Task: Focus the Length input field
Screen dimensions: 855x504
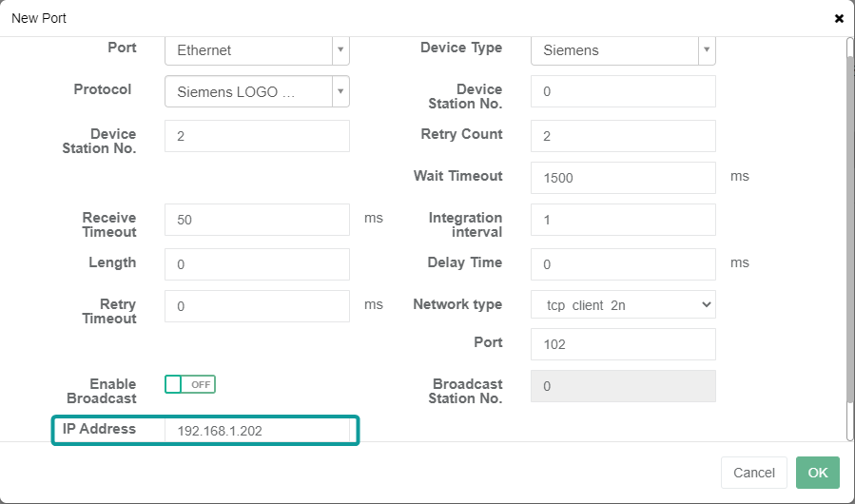Action: click(257, 264)
